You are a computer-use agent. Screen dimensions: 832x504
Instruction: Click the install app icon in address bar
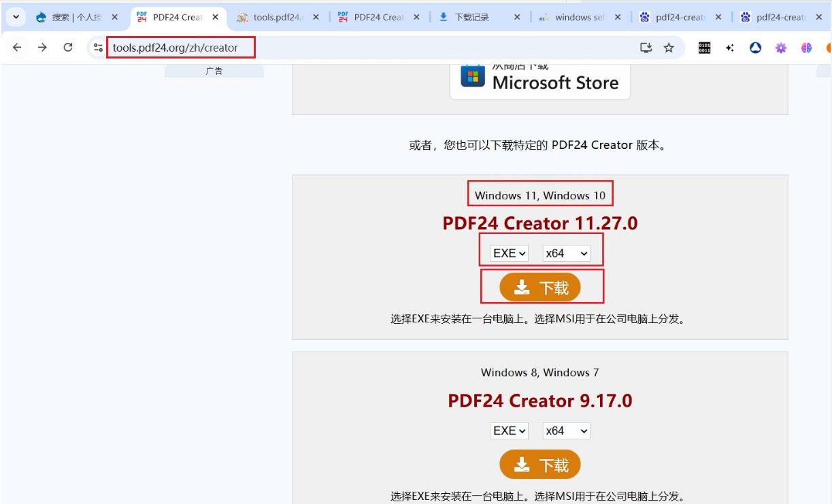point(646,48)
